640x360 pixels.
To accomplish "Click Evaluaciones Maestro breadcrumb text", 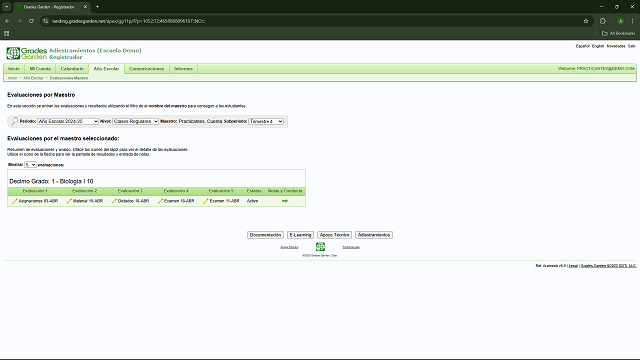I will pos(69,78).
